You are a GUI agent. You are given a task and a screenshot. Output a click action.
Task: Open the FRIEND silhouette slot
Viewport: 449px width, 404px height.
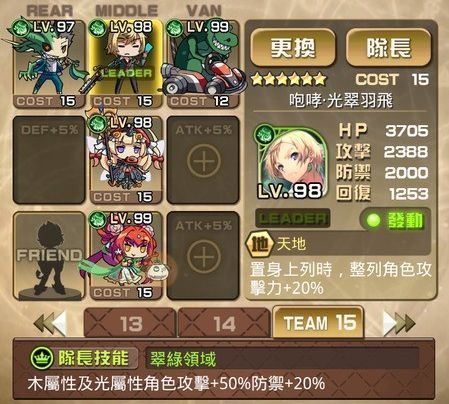[49, 255]
